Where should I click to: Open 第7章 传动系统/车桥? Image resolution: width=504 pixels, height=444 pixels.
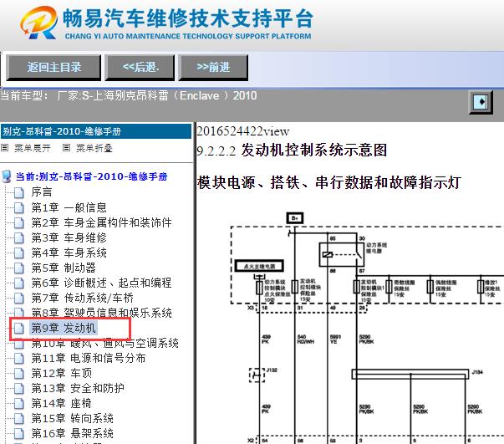[x=82, y=298]
